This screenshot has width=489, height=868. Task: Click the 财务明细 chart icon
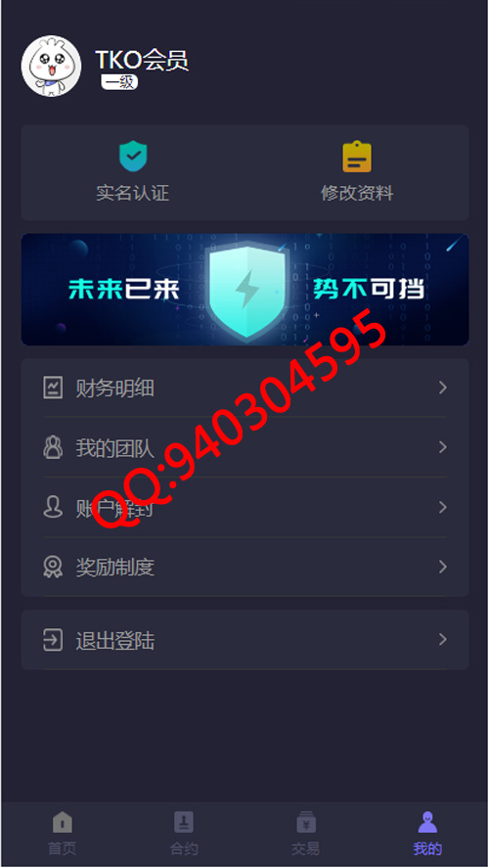click(x=53, y=388)
